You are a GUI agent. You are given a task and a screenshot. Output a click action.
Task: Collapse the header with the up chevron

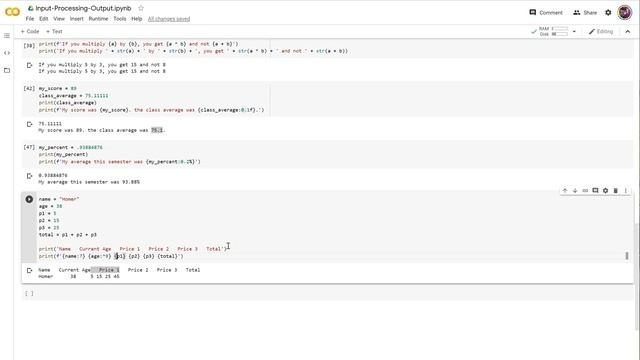point(628,31)
